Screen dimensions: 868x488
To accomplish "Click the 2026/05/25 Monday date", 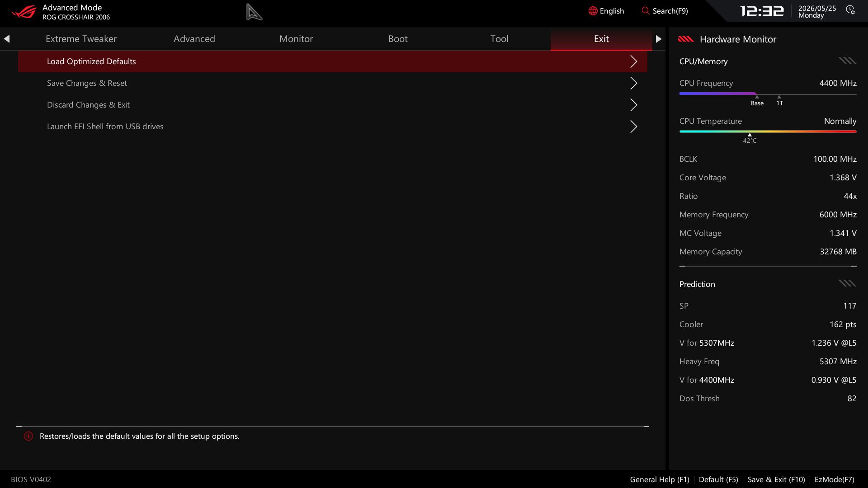I will click(817, 12).
